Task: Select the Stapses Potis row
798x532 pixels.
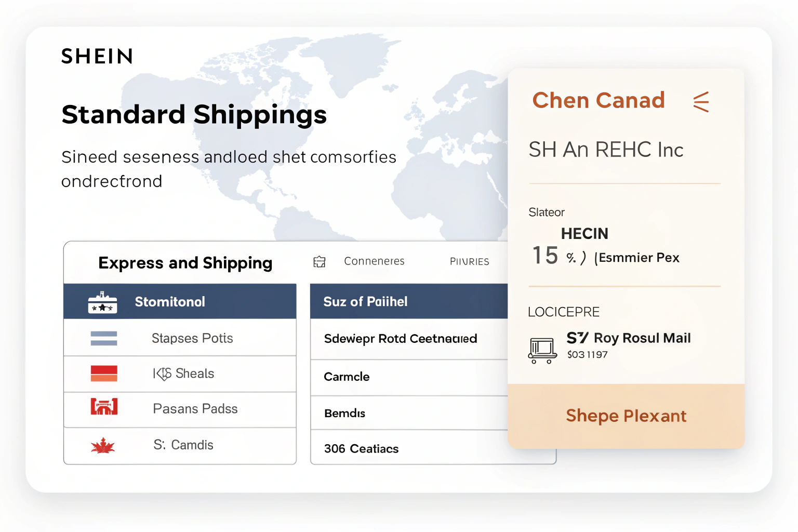Action: (x=192, y=338)
